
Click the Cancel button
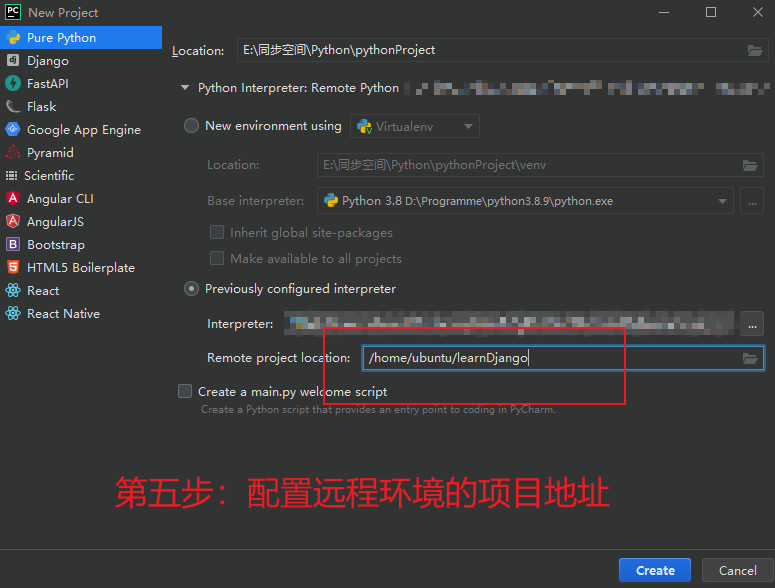[737, 571]
